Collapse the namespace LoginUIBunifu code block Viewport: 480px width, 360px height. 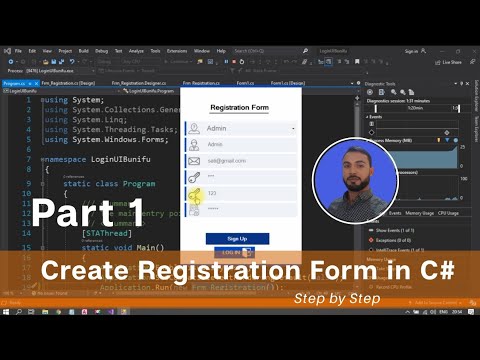pyautogui.click(x=42, y=160)
